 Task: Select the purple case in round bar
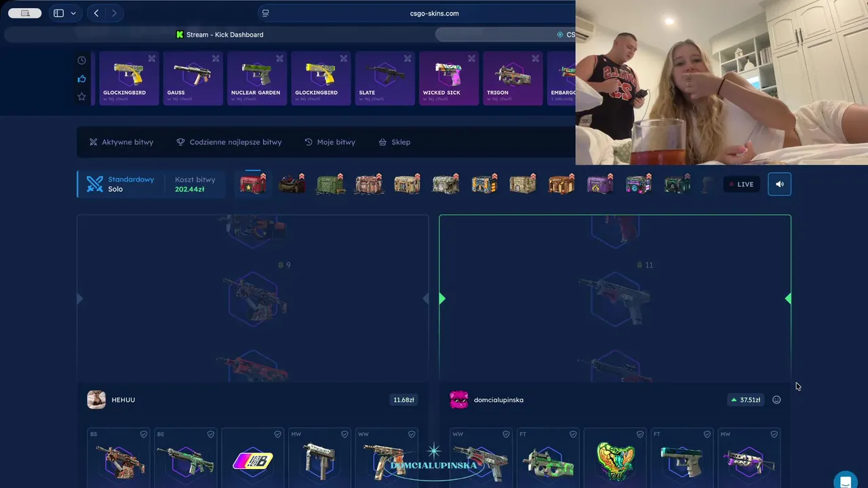tap(600, 184)
